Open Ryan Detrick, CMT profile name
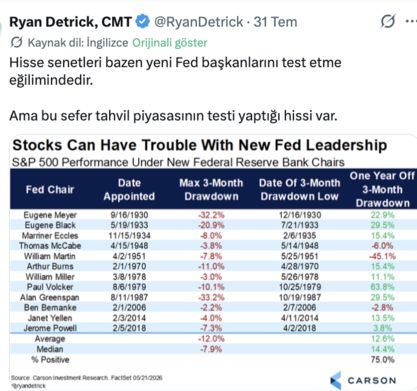The width and height of the screenshot is (417, 391). [x=71, y=22]
